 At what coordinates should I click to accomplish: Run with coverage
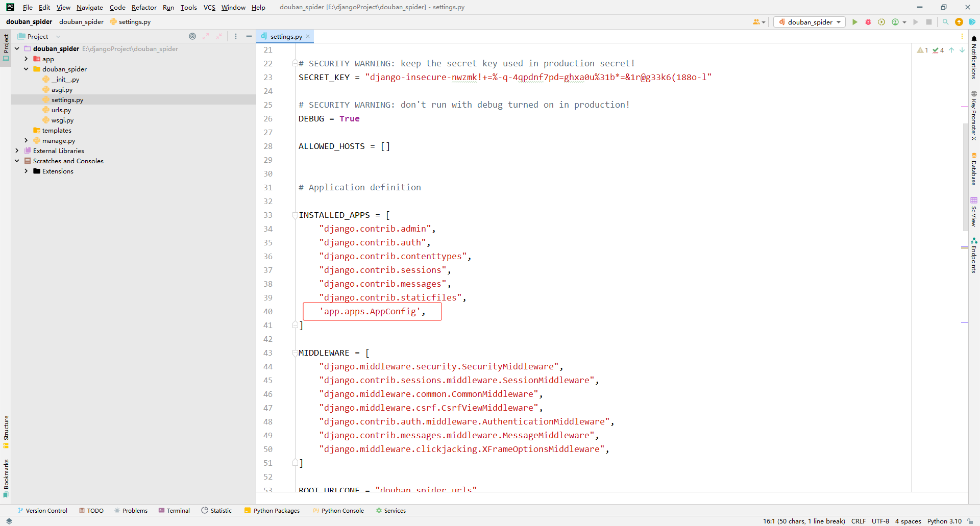[x=881, y=22]
